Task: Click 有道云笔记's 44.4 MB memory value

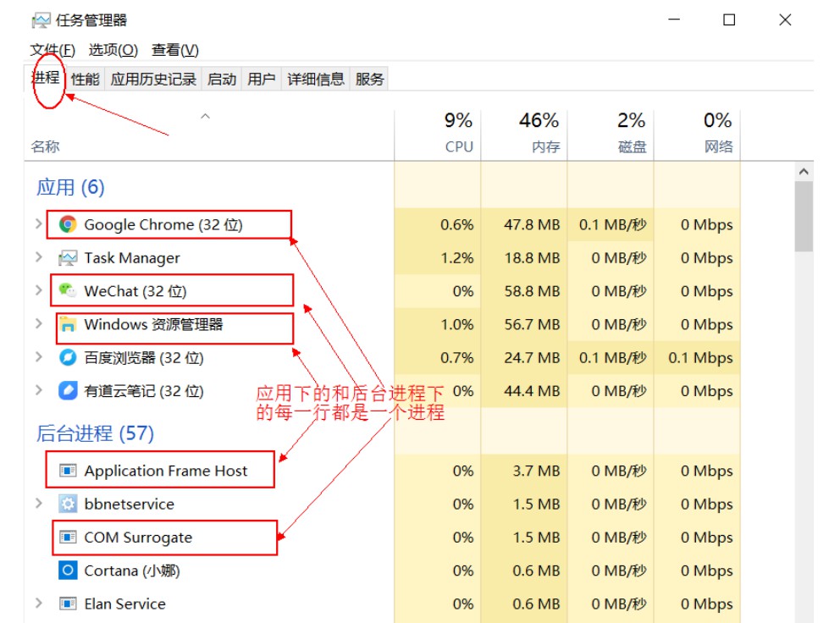Action: point(532,390)
